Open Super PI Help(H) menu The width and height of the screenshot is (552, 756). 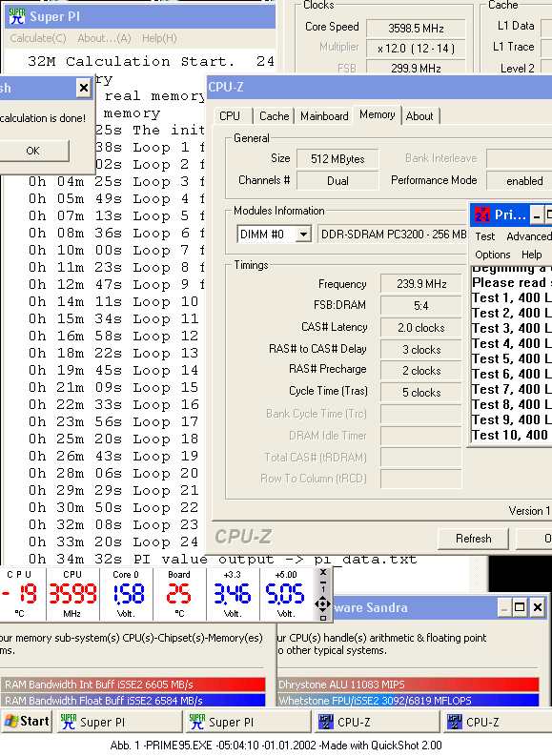point(159,38)
